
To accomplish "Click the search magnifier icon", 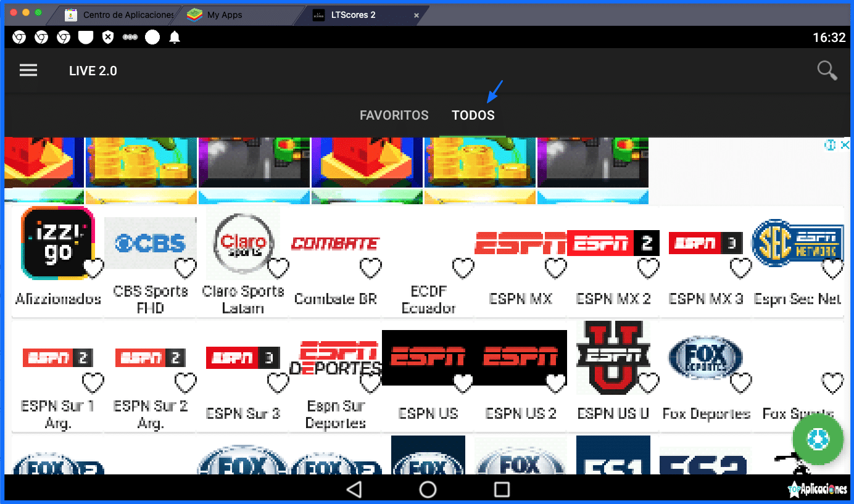I will pyautogui.click(x=827, y=71).
